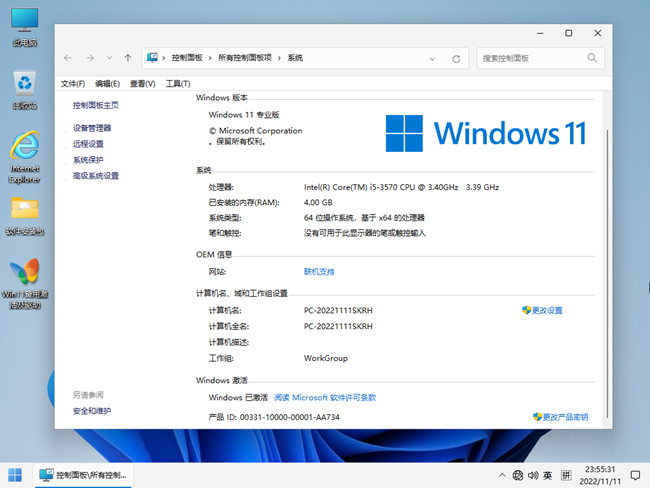Click the search magnifier icon
Viewport: 650px width, 488px height.
(592, 58)
